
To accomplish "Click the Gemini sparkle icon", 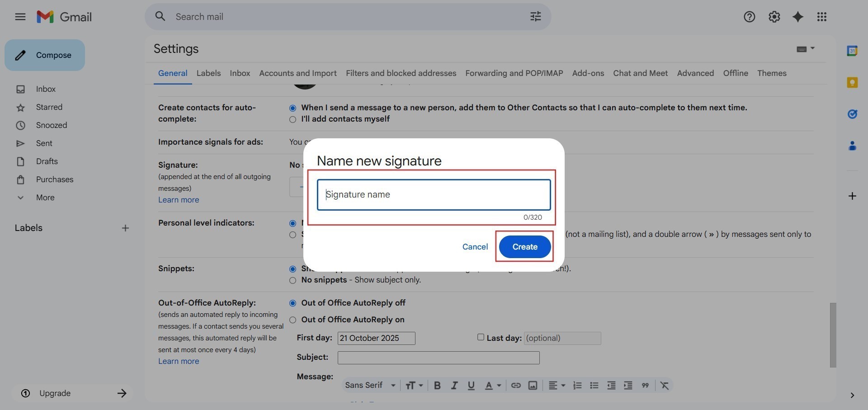I will click(798, 17).
